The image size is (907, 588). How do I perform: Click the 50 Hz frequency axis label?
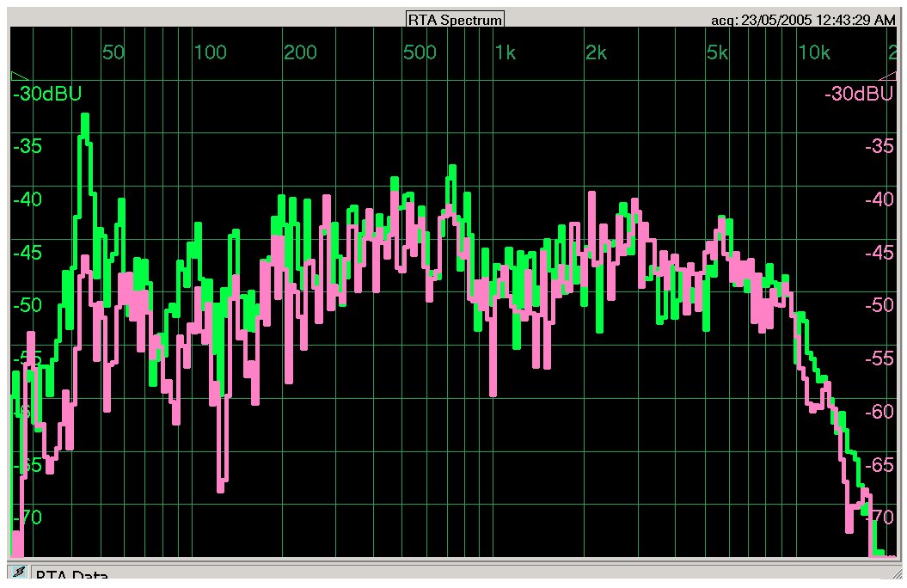113,53
